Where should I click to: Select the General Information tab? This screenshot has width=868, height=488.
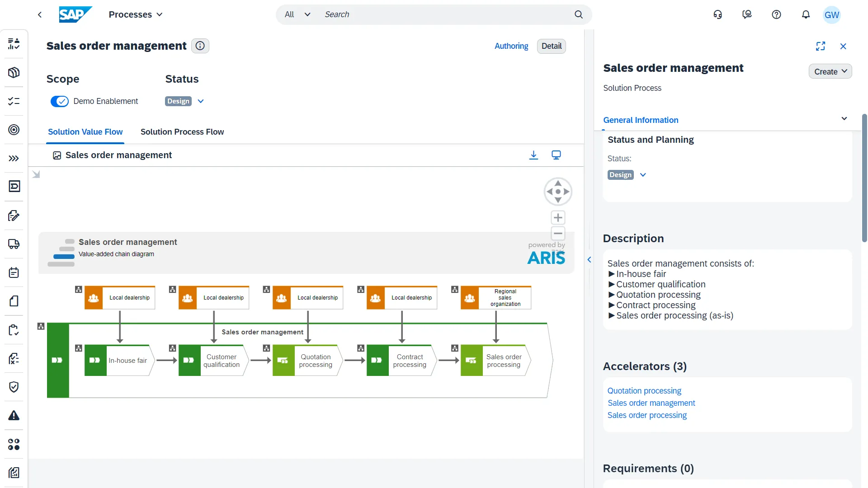pyautogui.click(x=641, y=120)
